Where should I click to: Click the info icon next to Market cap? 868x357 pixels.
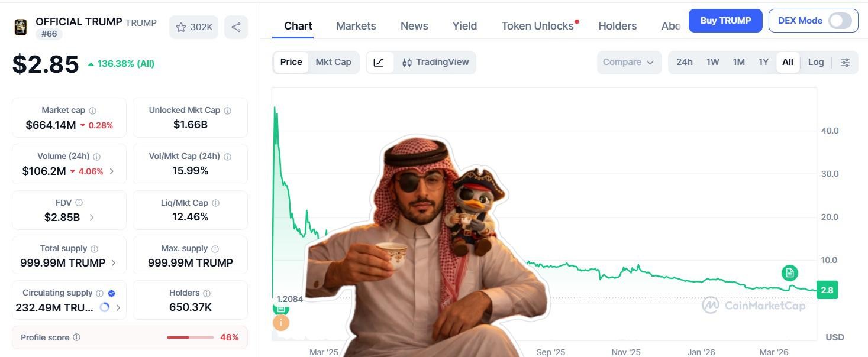[92, 111]
